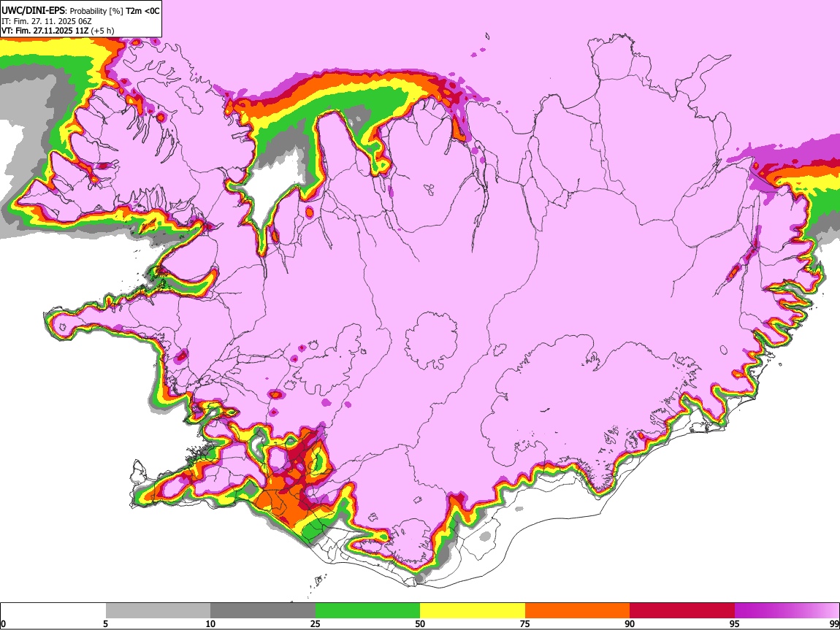840x630 pixels.
Task: Click the red 90-95% legend swatch
Action: pyautogui.click(x=682, y=611)
